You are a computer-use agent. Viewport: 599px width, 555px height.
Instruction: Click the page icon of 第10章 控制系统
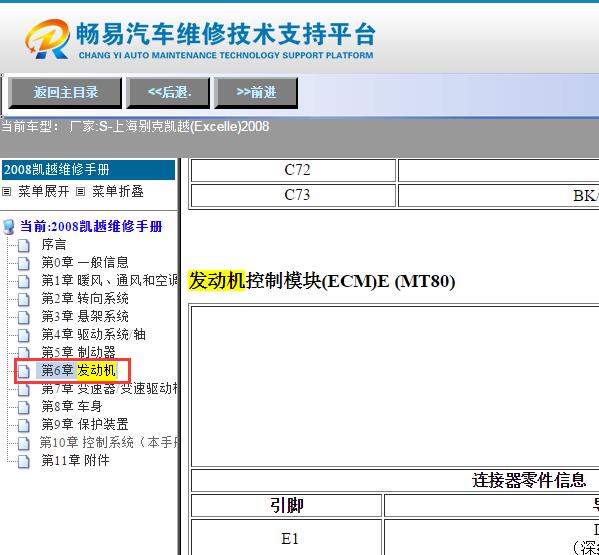(x=24, y=443)
